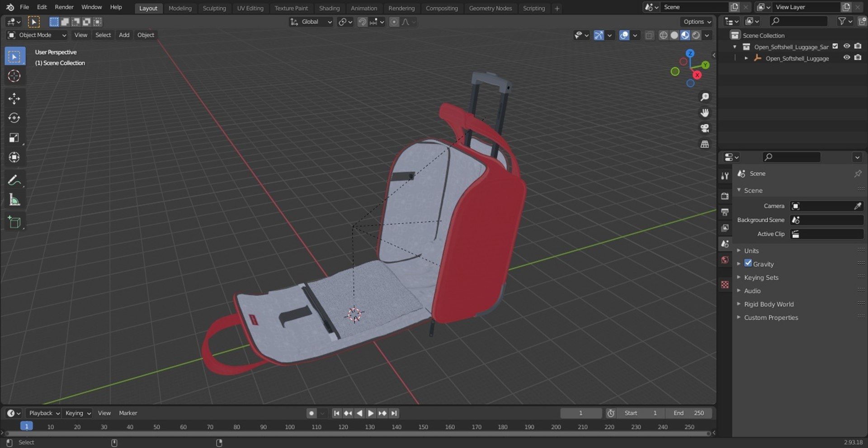The width and height of the screenshot is (868, 448).
Task: Click the outliner filter funnel icon
Action: (842, 21)
